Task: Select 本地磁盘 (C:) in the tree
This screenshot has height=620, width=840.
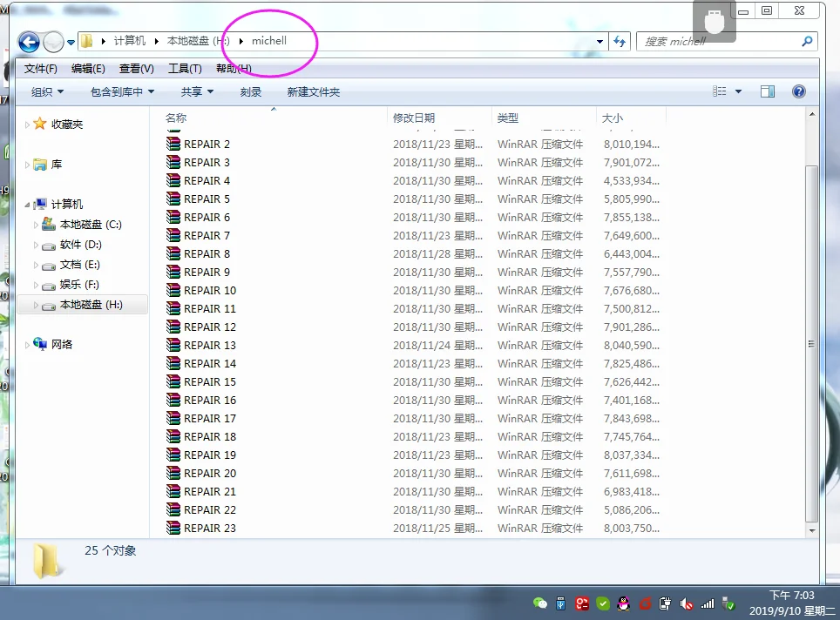Action: [91, 225]
